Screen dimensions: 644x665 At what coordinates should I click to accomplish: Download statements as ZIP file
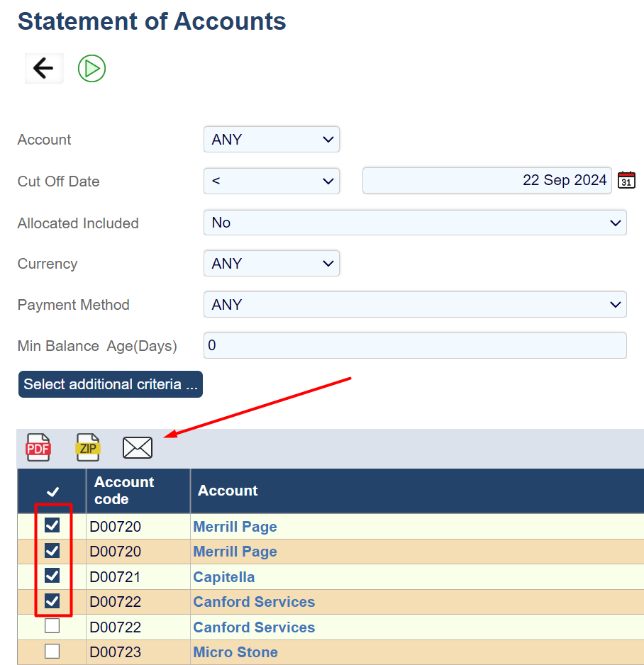pyautogui.click(x=89, y=447)
